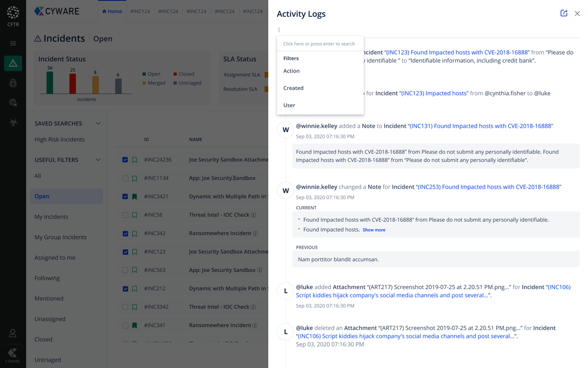Open the biohazard icon in sidebar
588x368 pixels.
(x=13, y=122)
